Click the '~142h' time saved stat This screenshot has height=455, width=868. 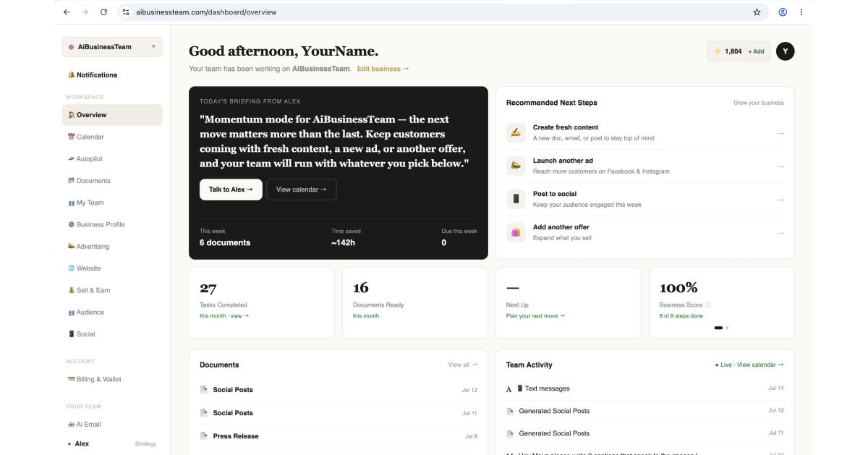click(344, 243)
